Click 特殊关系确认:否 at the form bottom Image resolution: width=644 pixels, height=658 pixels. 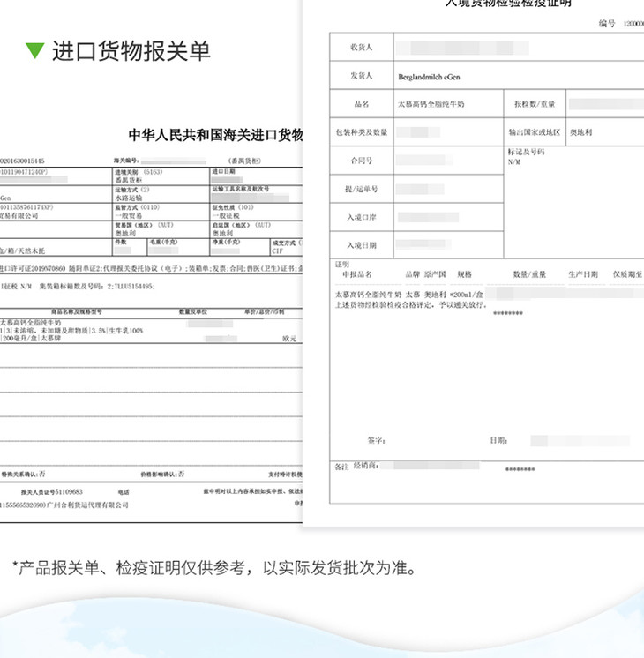tap(23, 475)
